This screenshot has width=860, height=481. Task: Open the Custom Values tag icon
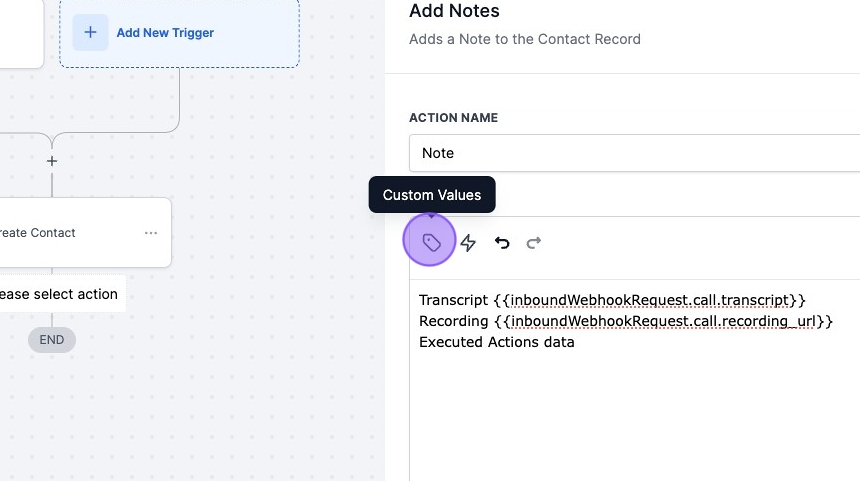pos(431,243)
